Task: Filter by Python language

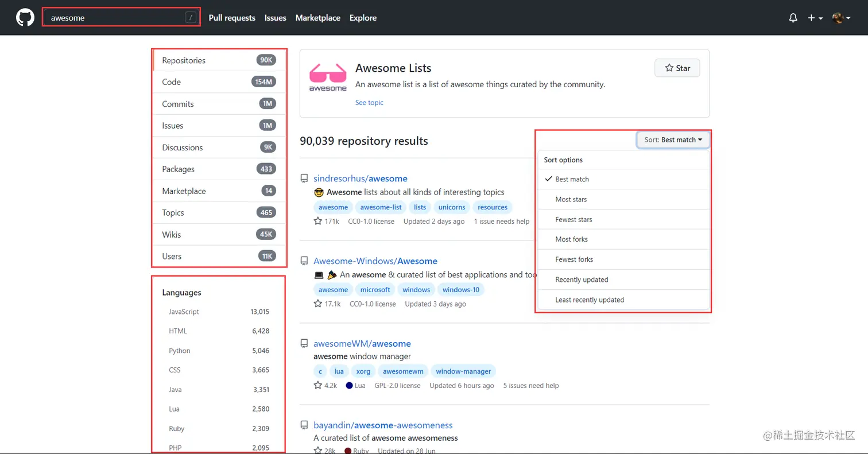Action: point(219,351)
